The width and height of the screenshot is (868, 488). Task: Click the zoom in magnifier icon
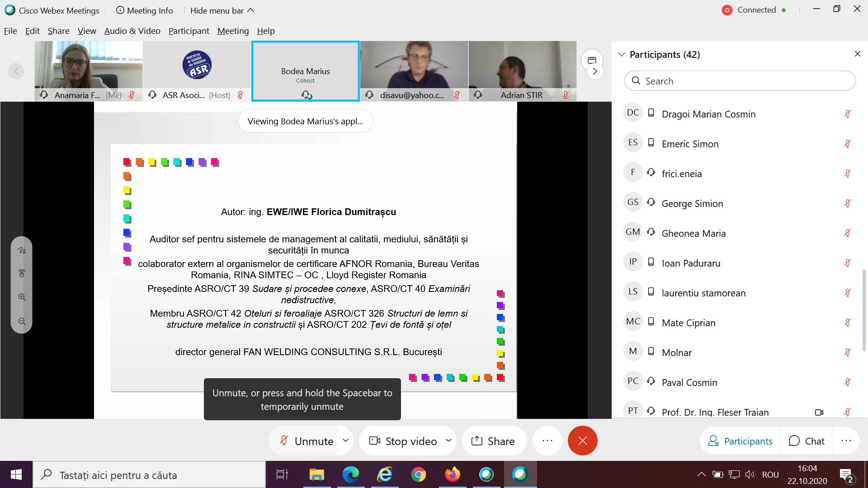click(x=22, y=297)
